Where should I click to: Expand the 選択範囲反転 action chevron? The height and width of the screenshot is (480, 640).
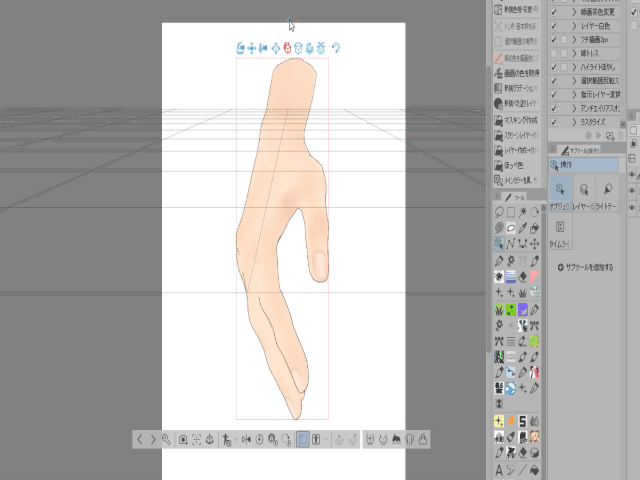pos(574,81)
